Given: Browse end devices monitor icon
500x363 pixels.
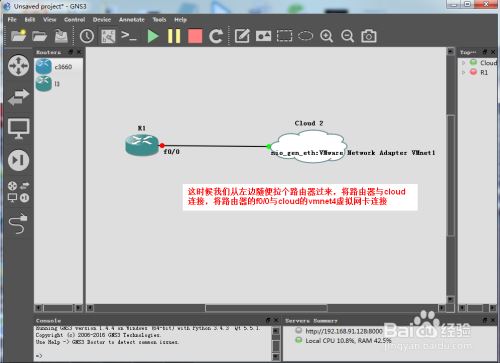Looking at the screenshot, I should (x=18, y=128).
